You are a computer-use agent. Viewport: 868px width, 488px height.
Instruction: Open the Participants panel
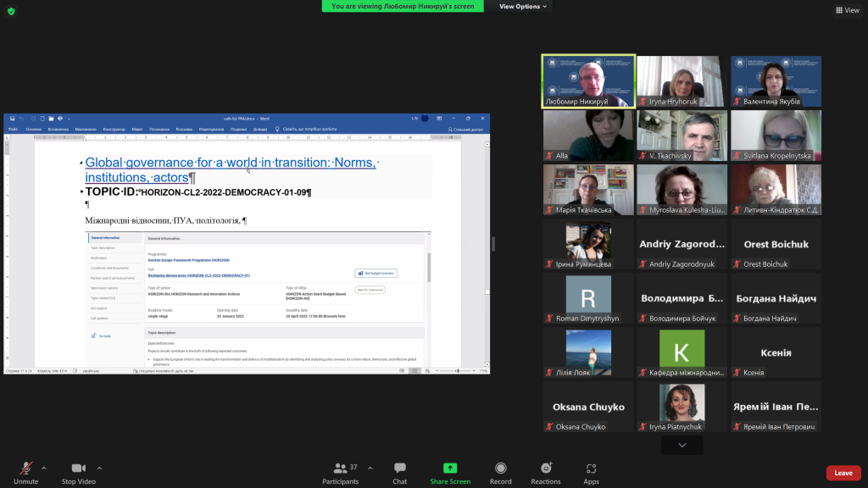tap(341, 473)
